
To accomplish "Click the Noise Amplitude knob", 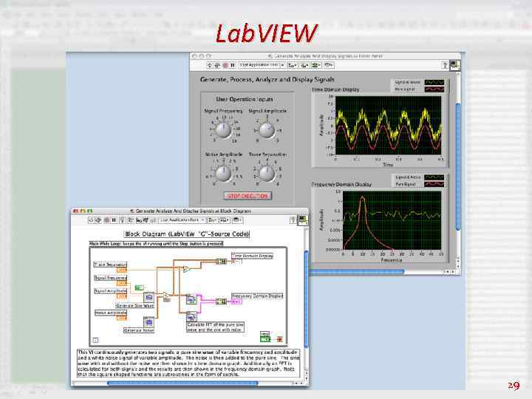I will [224, 174].
